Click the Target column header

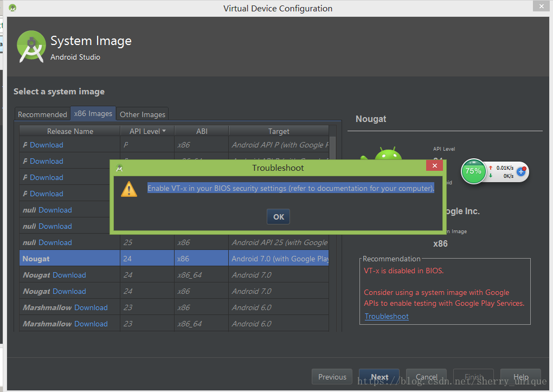tap(279, 131)
